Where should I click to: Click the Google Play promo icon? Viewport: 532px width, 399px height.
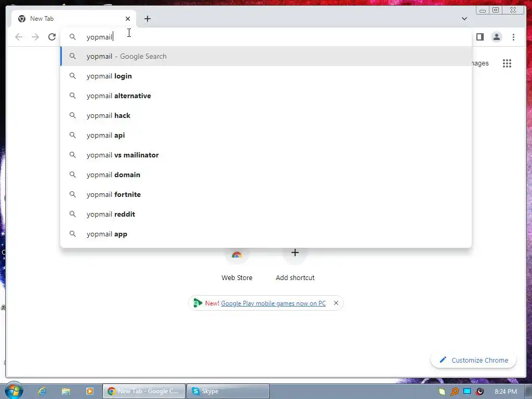197,303
